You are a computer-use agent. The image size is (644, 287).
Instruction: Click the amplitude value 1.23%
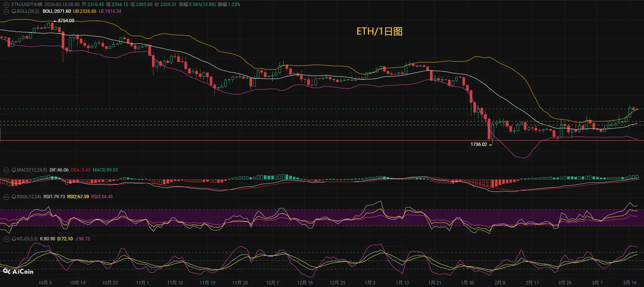(234, 5)
